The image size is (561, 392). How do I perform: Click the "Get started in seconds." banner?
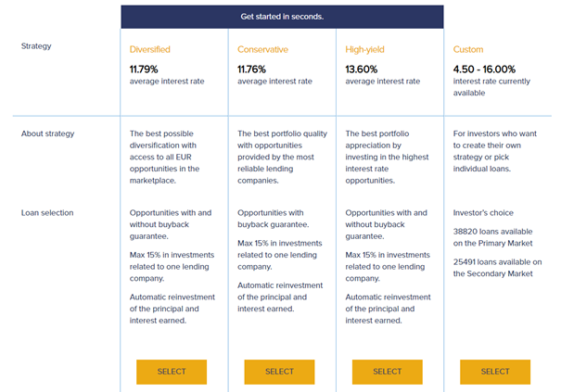coord(282,17)
